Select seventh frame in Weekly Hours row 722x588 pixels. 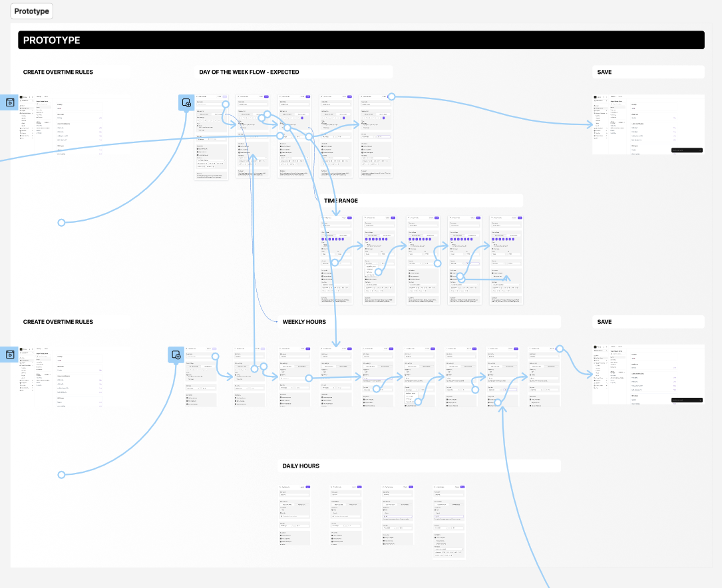(x=461, y=377)
